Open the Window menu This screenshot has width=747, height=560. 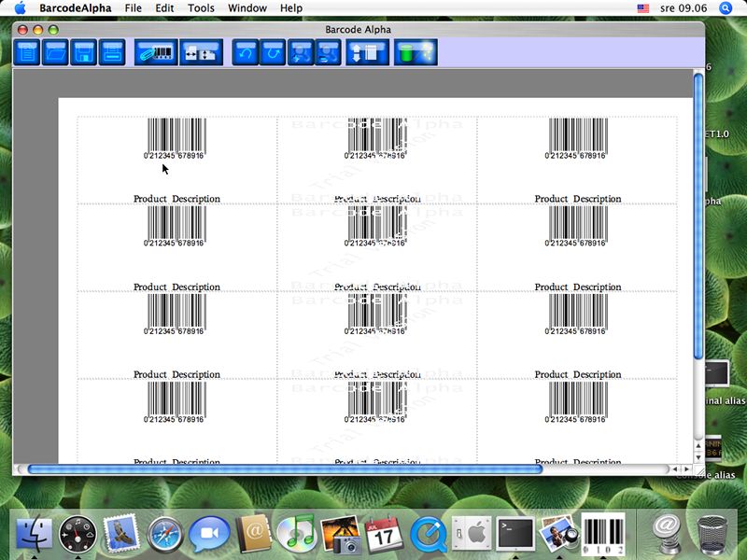click(x=247, y=8)
